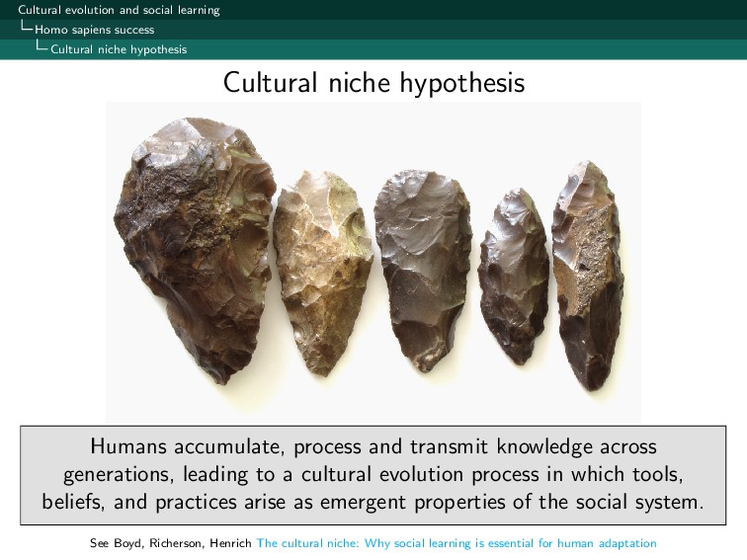Click the line 'Humans accumulate, process and transmit knowledge across'
The image size is (747, 560).
pos(373,447)
